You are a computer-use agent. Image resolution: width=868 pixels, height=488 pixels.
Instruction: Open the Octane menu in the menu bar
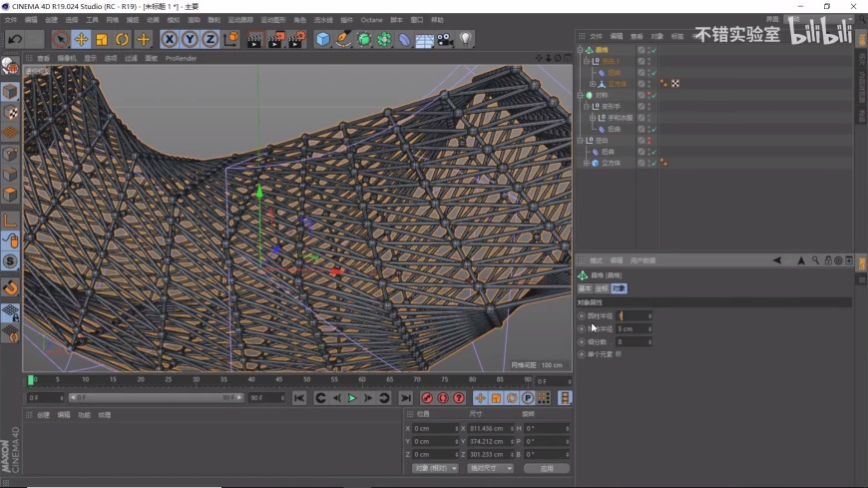click(371, 19)
